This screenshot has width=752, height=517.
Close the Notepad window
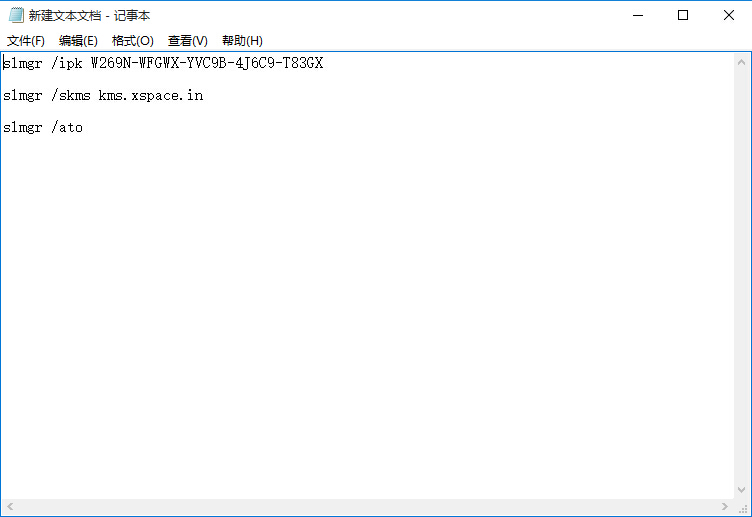pos(728,15)
